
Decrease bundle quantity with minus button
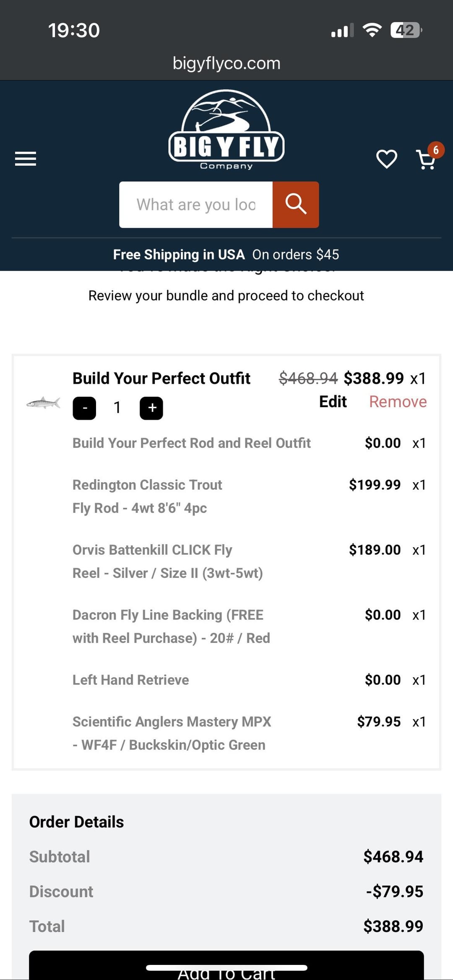84,408
